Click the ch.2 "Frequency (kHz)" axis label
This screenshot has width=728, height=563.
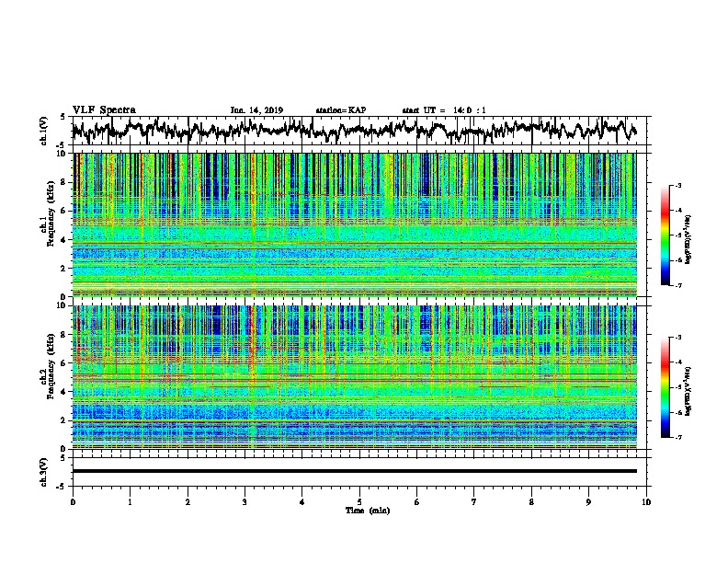pos(51,366)
